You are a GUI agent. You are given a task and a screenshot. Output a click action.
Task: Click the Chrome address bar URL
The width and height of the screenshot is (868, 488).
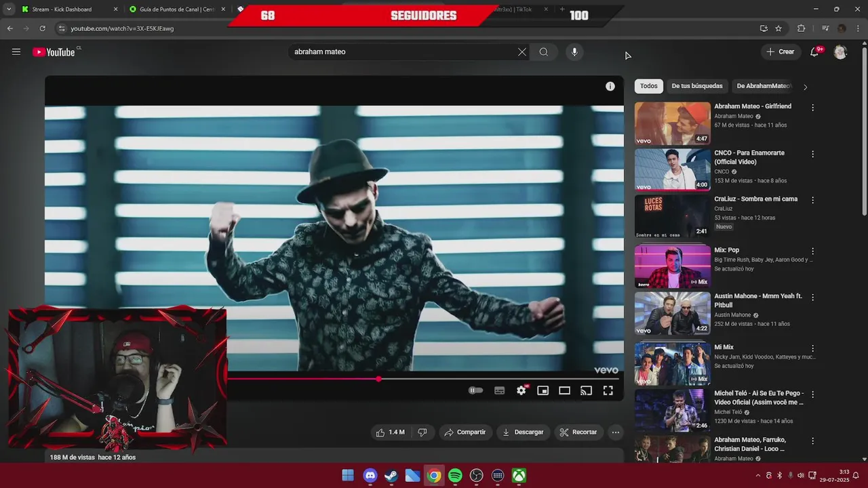click(122, 28)
